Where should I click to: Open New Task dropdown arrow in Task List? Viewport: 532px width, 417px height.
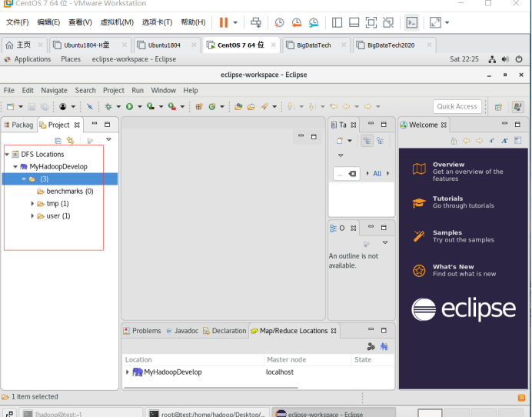coord(350,141)
